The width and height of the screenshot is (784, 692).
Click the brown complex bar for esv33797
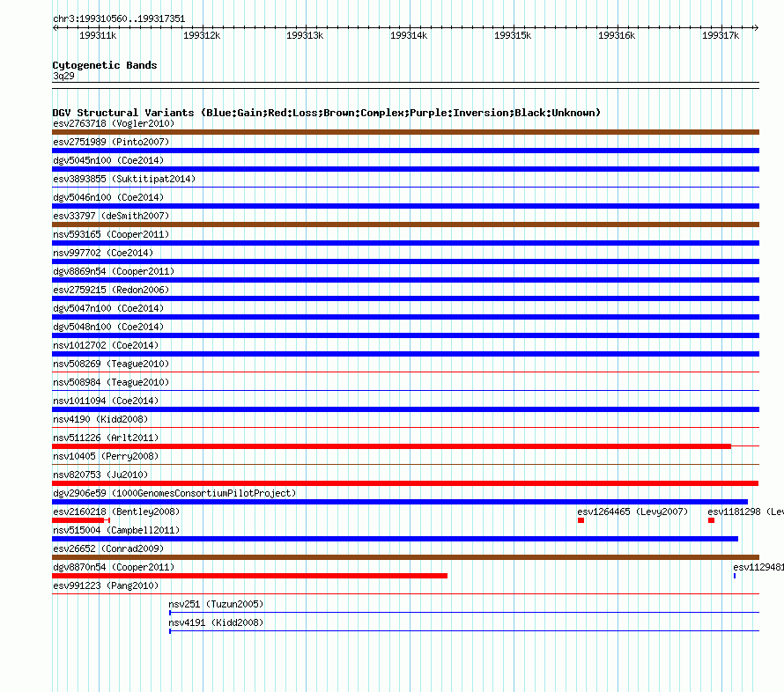pyautogui.click(x=405, y=225)
